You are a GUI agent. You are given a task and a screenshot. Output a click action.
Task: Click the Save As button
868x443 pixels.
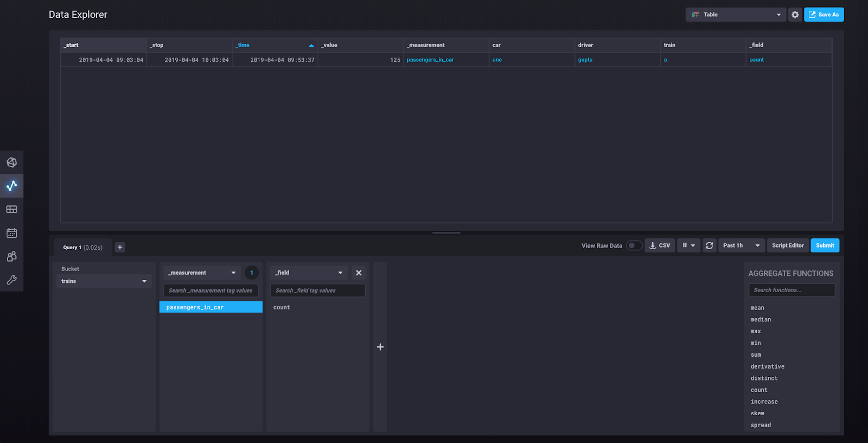coord(824,15)
